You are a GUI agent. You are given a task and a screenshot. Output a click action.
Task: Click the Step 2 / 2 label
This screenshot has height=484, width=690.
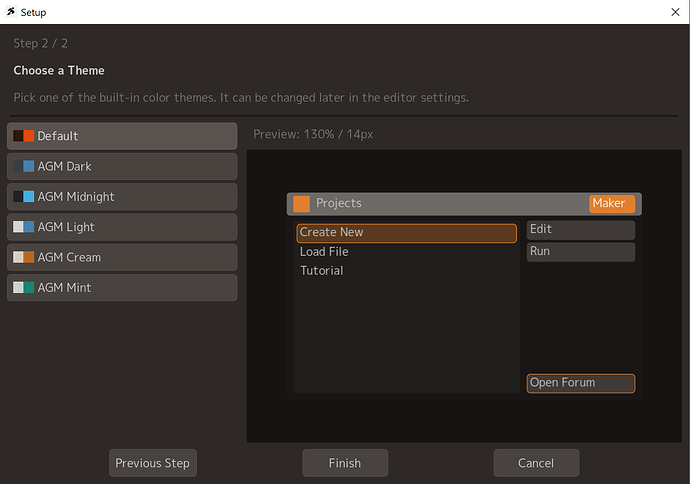(40, 43)
